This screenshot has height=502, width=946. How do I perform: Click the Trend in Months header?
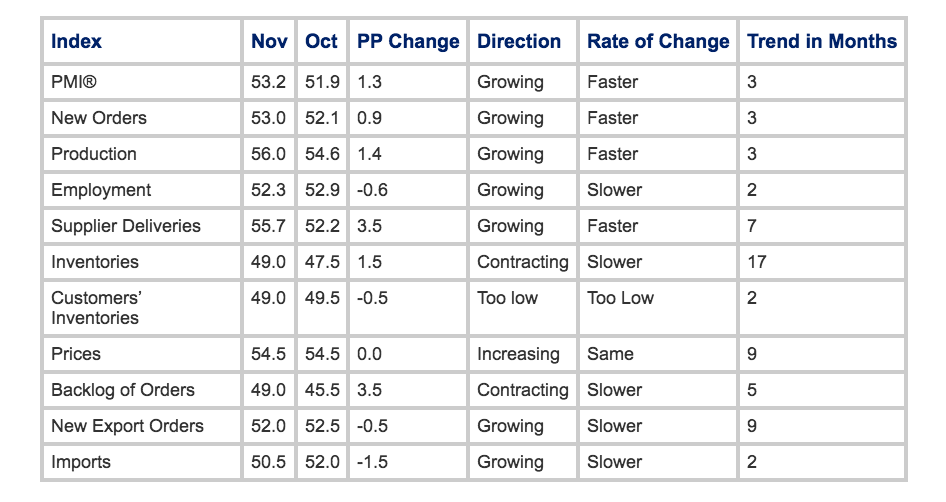coord(822,42)
